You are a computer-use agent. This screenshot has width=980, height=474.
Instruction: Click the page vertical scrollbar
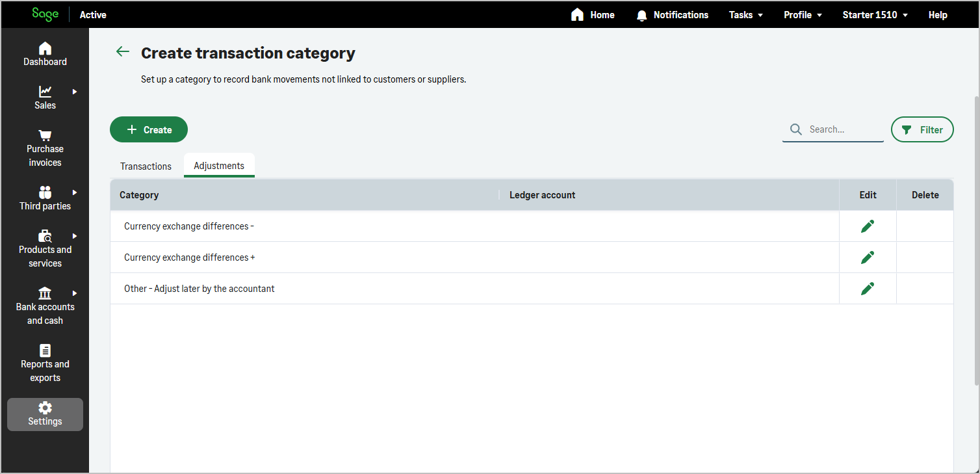[x=975, y=241]
